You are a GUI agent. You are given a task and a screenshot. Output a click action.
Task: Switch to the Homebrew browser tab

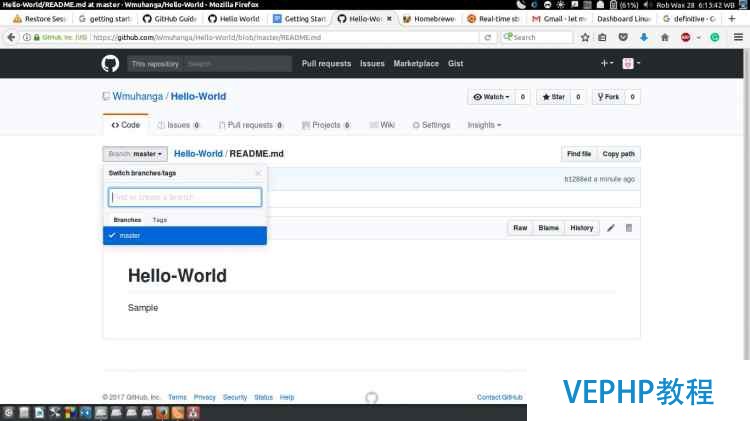click(x=428, y=19)
